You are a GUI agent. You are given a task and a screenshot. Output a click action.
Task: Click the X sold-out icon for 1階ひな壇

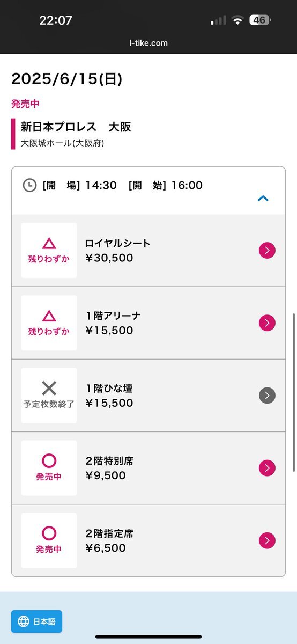[49, 388]
